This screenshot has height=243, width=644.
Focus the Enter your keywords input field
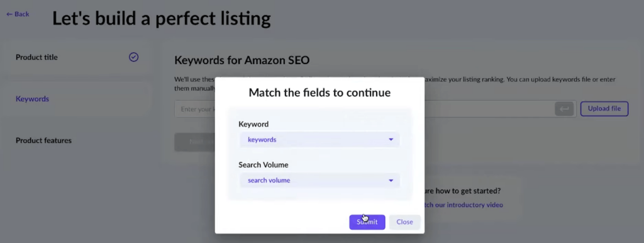coord(195,109)
